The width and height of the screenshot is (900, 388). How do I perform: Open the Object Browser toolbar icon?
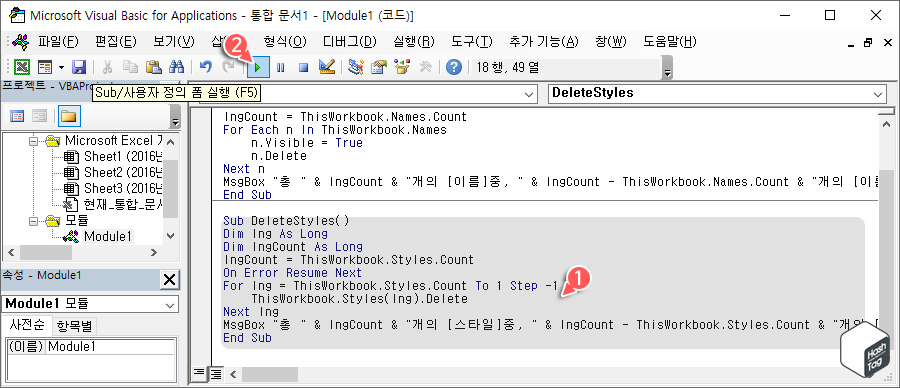coord(402,67)
